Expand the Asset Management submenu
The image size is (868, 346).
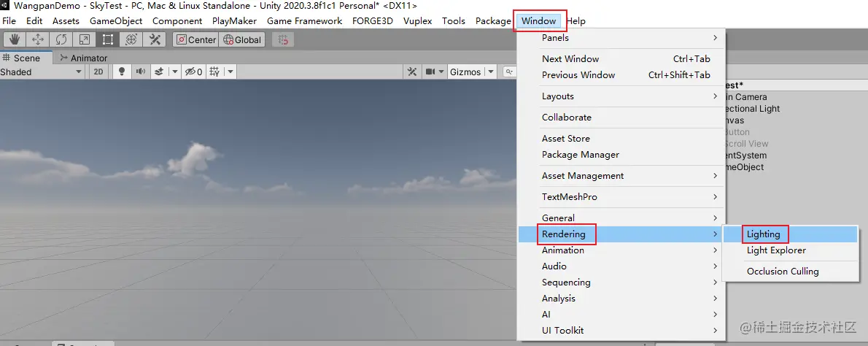click(621, 176)
